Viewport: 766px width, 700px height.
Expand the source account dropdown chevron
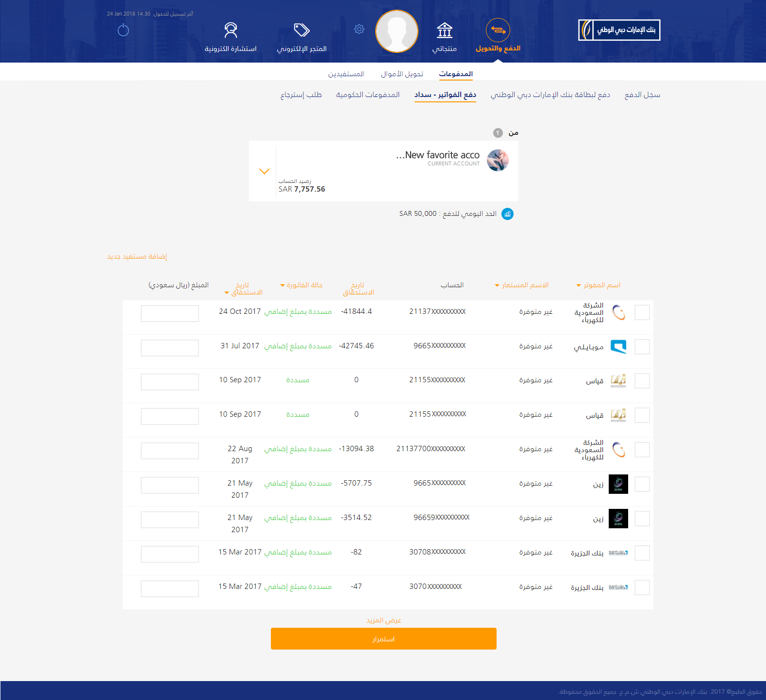[264, 171]
